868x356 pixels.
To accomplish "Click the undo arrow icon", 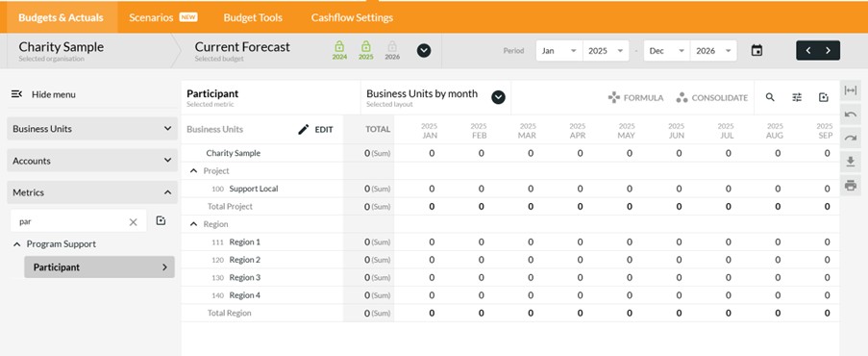I will [x=851, y=114].
